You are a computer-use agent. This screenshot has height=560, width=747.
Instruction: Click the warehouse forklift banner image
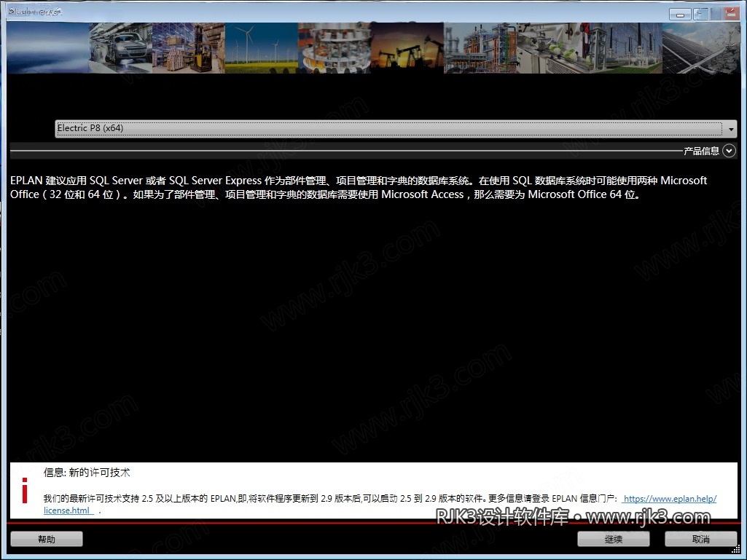pos(189,48)
